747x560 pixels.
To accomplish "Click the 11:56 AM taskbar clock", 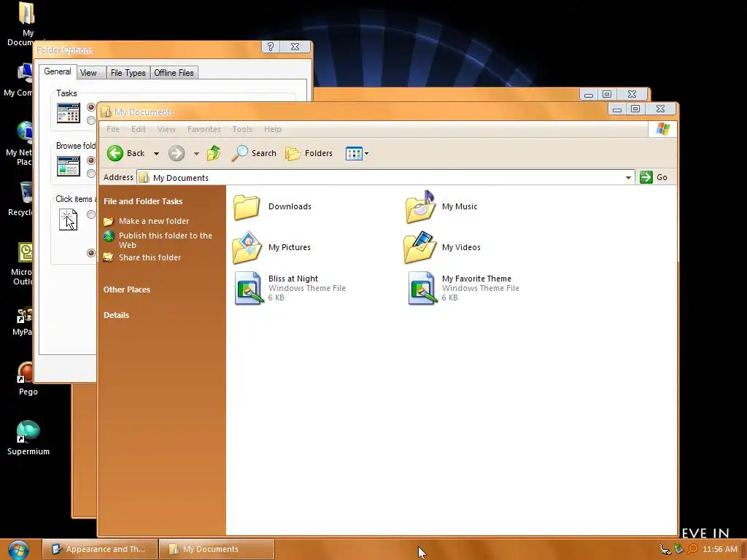I will (720, 550).
